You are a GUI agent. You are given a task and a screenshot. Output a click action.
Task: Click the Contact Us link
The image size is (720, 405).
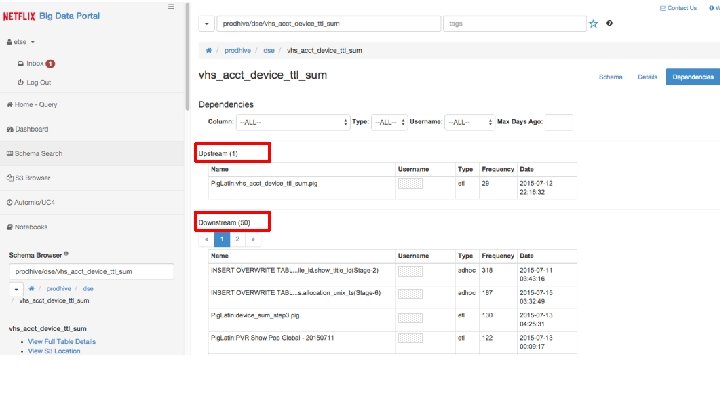pos(678,8)
